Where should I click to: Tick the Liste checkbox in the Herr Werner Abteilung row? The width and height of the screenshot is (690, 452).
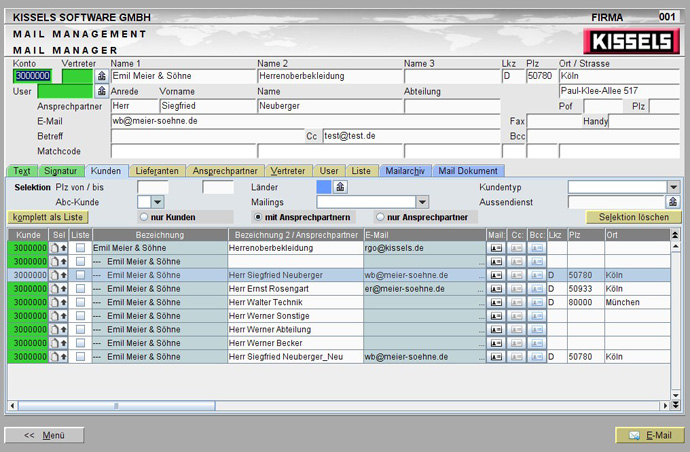tap(80, 330)
